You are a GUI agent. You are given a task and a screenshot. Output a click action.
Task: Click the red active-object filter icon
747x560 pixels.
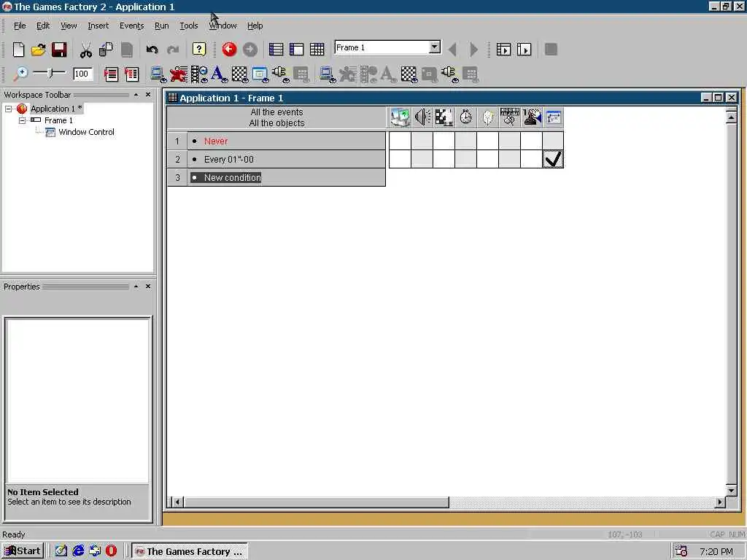pyautogui.click(x=179, y=74)
